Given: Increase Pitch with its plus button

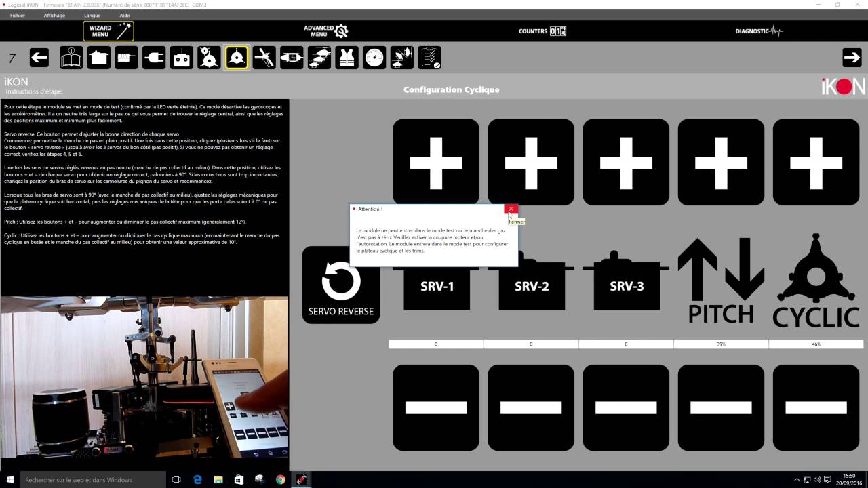Looking at the screenshot, I should (x=721, y=162).
